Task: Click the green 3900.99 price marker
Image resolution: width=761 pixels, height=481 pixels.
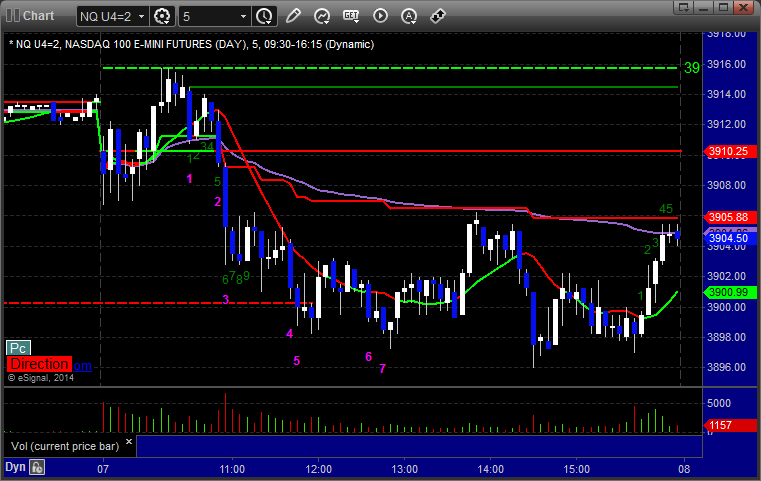Action: coord(730,292)
